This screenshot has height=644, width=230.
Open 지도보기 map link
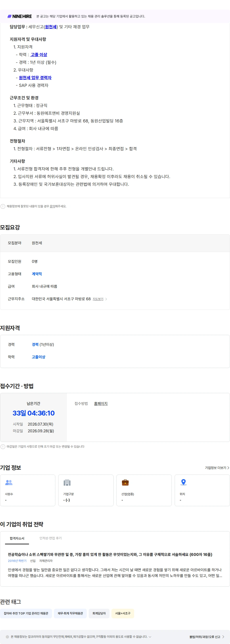98,299
